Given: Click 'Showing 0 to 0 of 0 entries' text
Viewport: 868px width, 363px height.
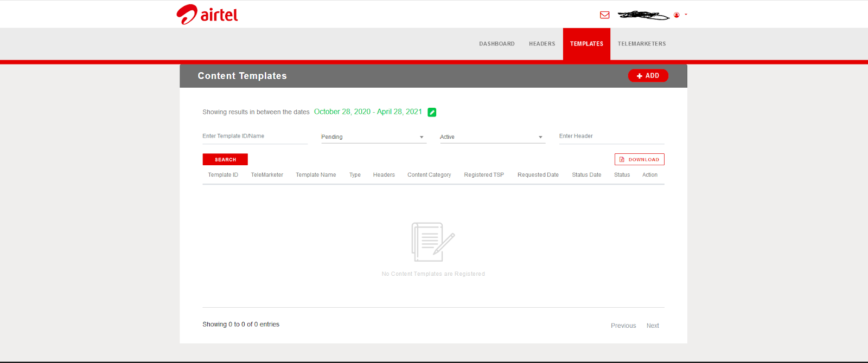Looking at the screenshot, I should tap(241, 325).
